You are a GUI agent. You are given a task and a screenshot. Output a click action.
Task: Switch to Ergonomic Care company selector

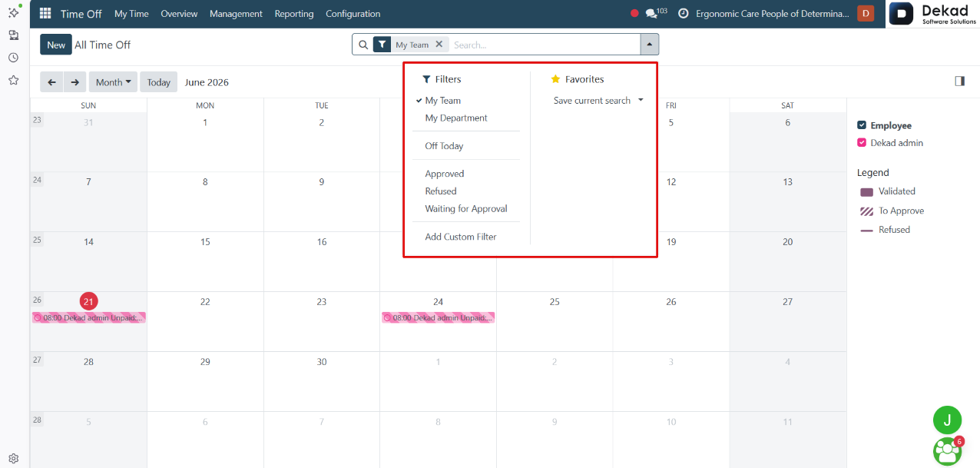click(x=773, y=14)
